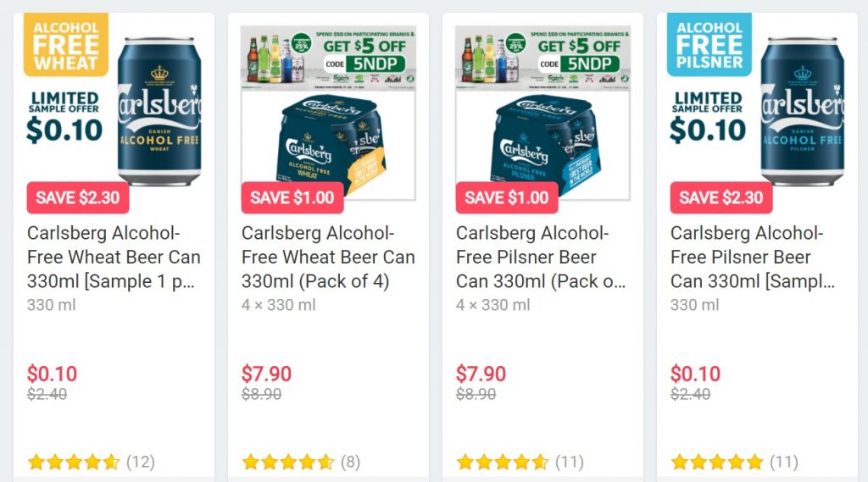The height and width of the screenshot is (482, 868).
Task: Click star rating with 12 reviews
Action: [74, 463]
